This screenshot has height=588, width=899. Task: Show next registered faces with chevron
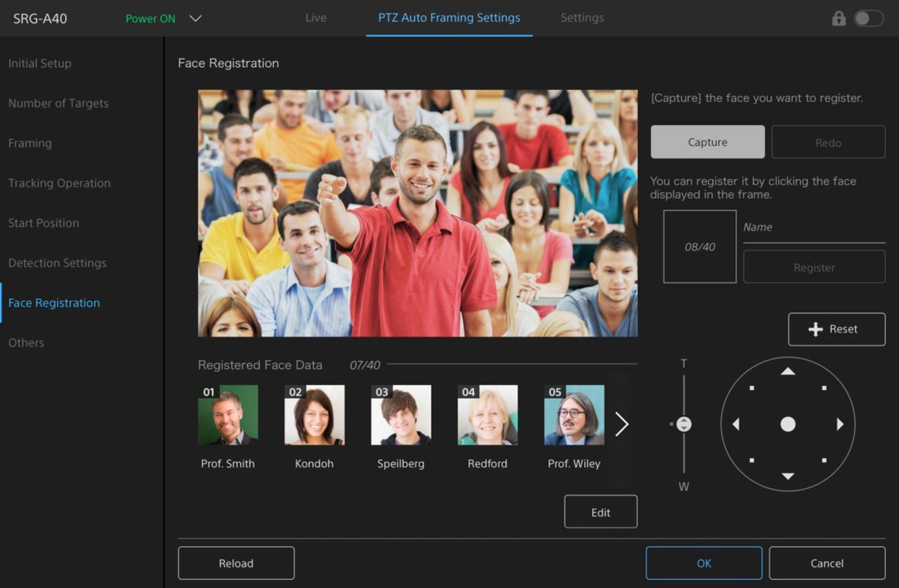622,424
